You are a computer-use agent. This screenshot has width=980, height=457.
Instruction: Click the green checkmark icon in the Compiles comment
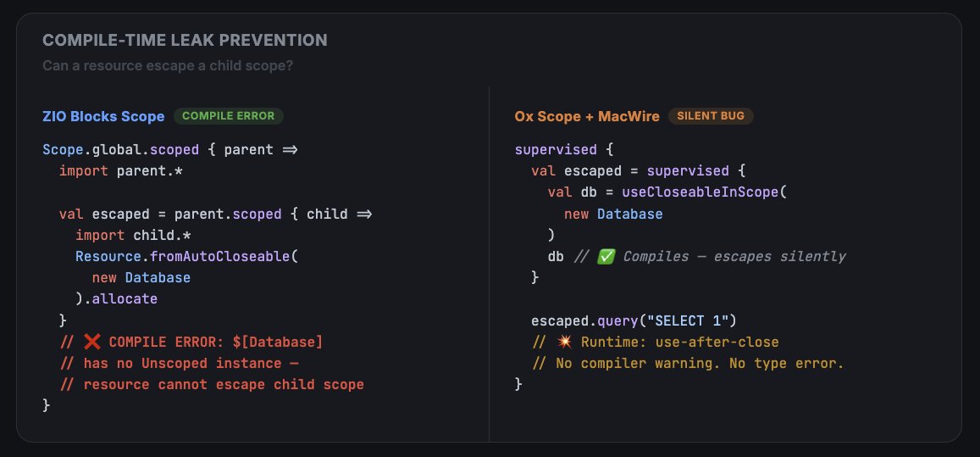point(606,257)
